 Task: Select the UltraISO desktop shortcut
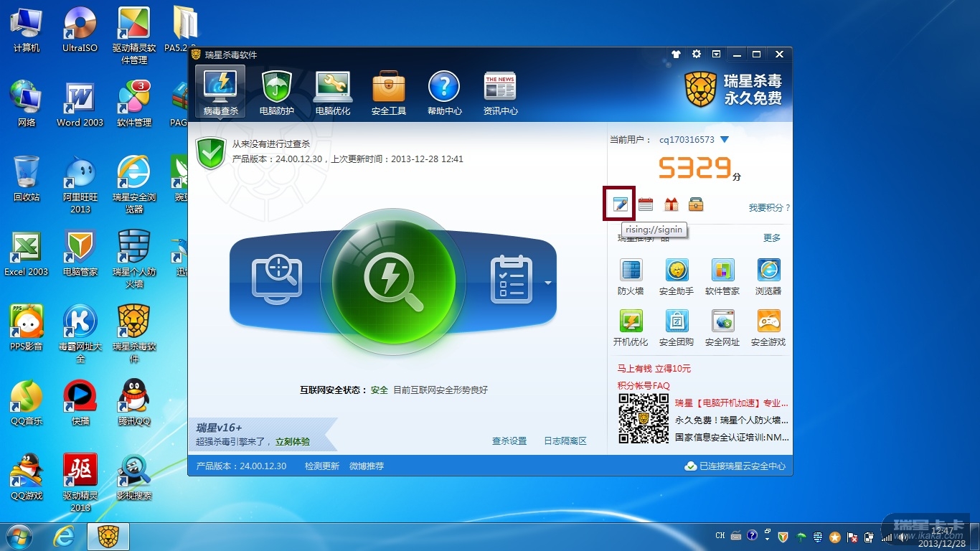[x=80, y=30]
